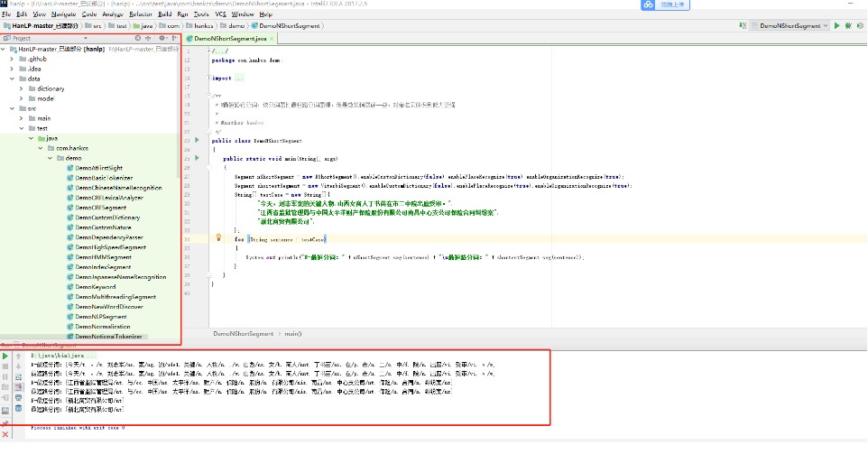The width and height of the screenshot is (868, 454).
Task: Toggle scroll to end in console
Action: [x=18, y=387]
